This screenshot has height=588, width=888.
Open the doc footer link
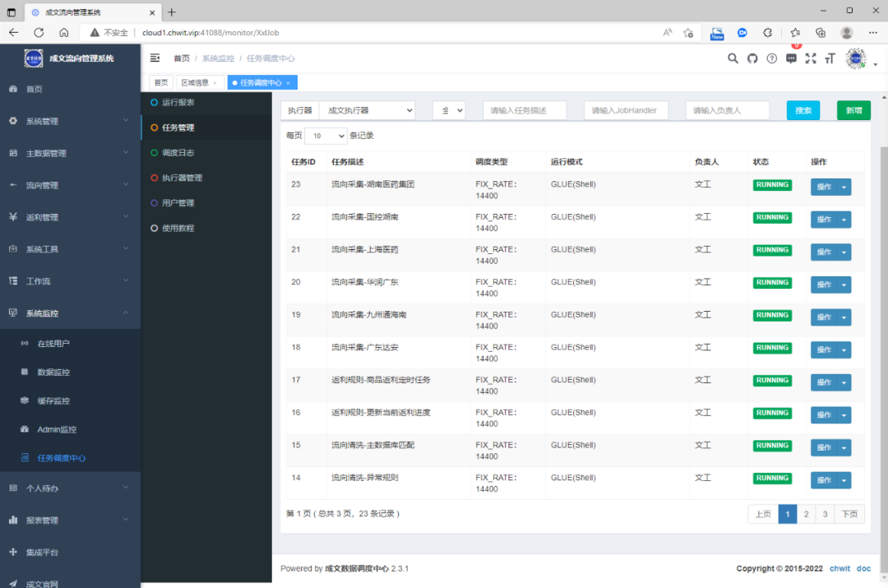coord(863,568)
